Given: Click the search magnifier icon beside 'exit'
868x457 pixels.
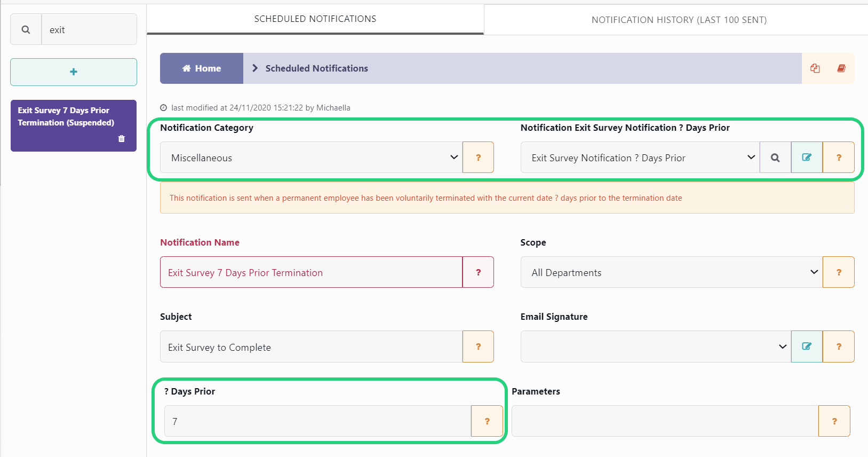Looking at the screenshot, I should 26,29.
